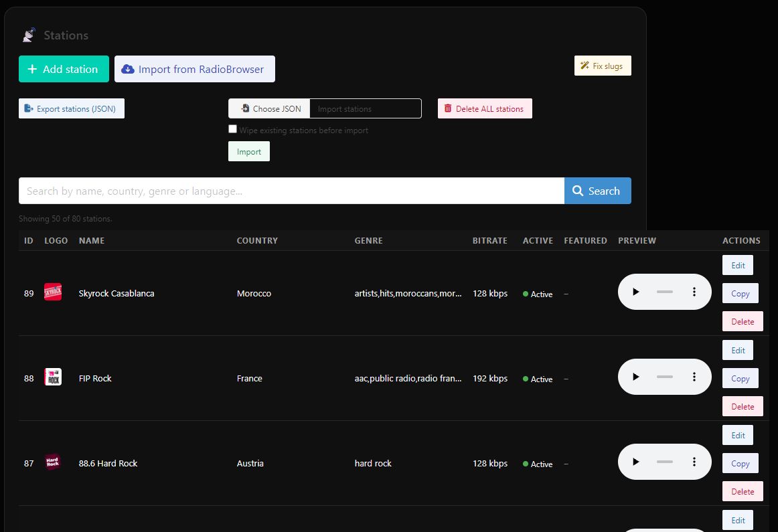
Task: Click 88.6 Hard Rock preview progress bar
Action: coord(664,462)
